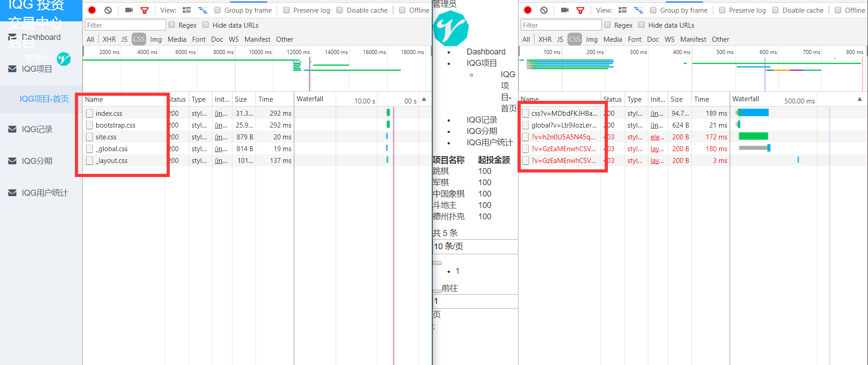
Task: Select Img filter in left DevTools
Action: [x=156, y=39]
